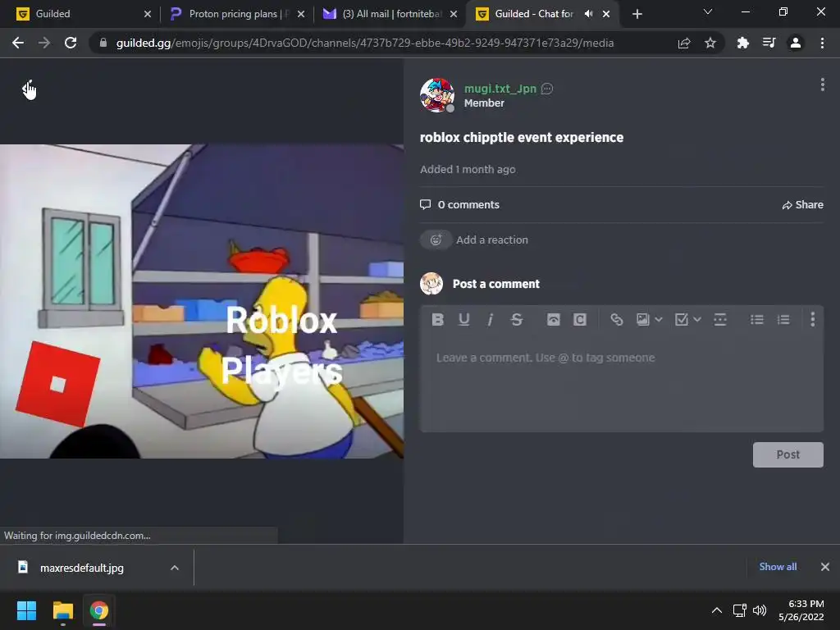Viewport: 840px width, 630px height.
Task: Click the guilded.gg address bar URL
Action: (x=365, y=43)
